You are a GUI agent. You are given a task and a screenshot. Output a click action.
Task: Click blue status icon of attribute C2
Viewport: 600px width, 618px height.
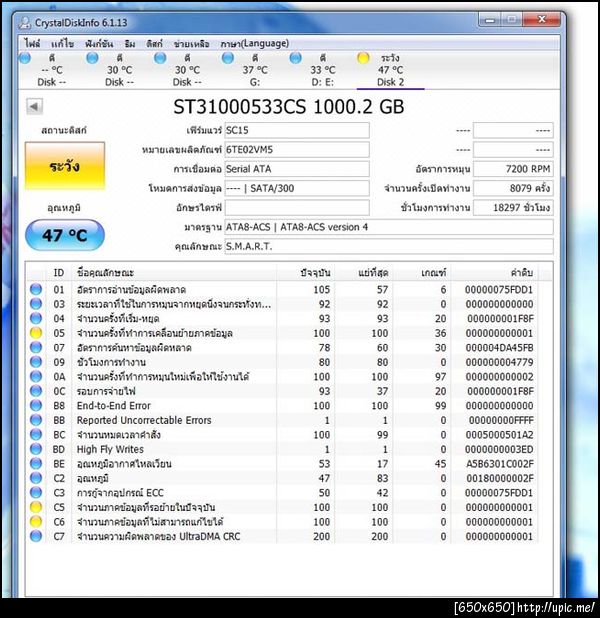(x=36, y=478)
